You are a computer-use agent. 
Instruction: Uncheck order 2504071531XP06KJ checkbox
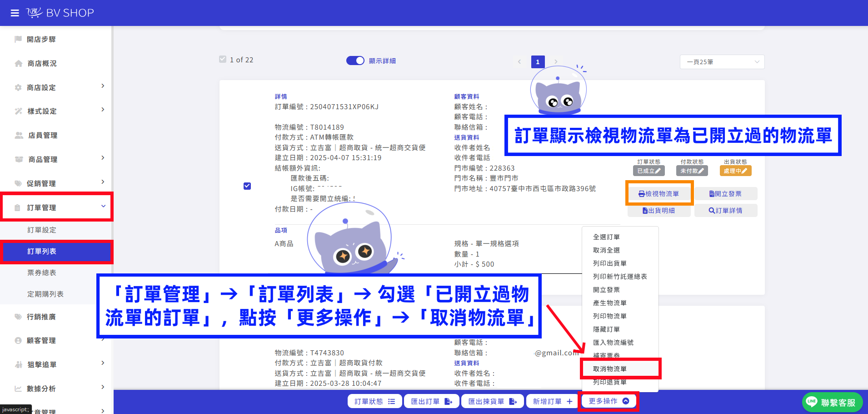click(247, 186)
